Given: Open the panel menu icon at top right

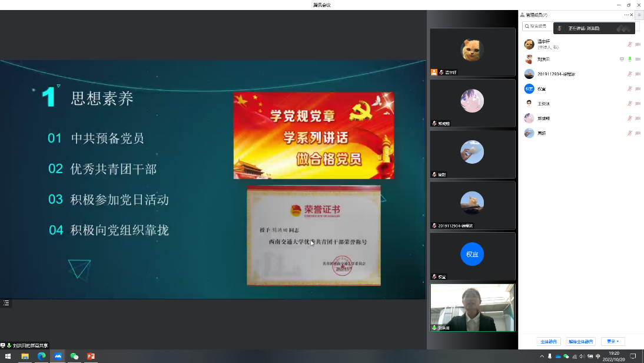Looking at the screenshot, I should (x=639, y=15).
